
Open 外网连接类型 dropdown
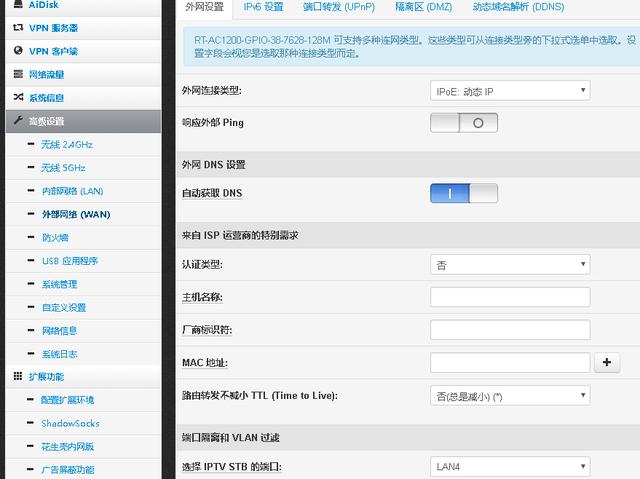[510, 91]
